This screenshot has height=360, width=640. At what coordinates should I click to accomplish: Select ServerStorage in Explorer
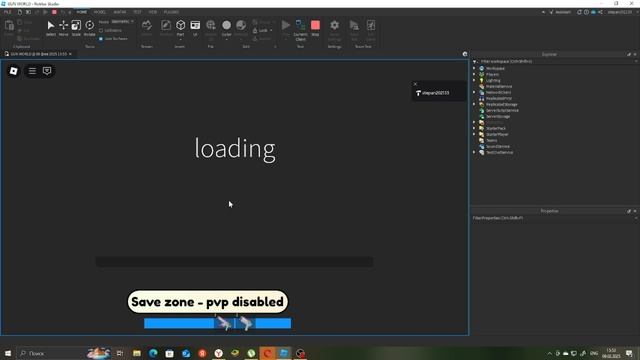coord(498,116)
